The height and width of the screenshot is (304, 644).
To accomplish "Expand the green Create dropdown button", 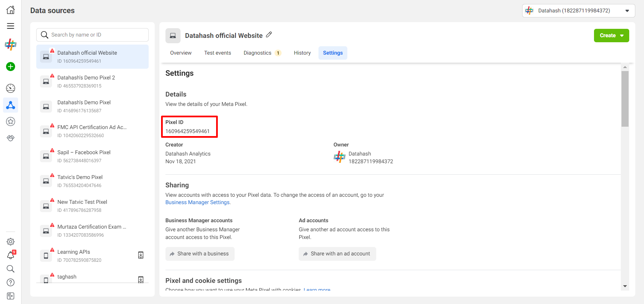I will point(611,36).
